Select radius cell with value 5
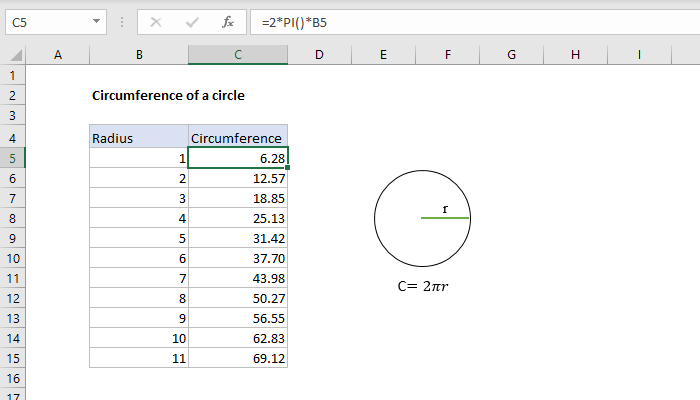The height and width of the screenshot is (400, 700). click(x=139, y=238)
